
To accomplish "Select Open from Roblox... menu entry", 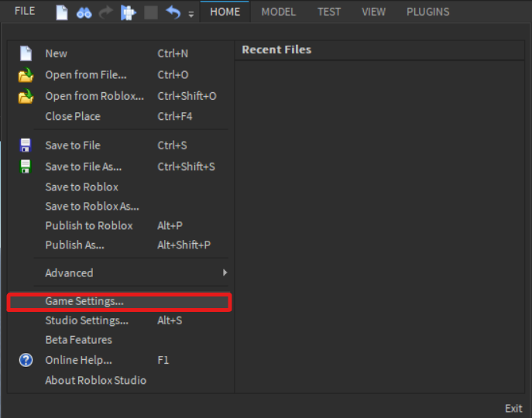I will point(119,96).
